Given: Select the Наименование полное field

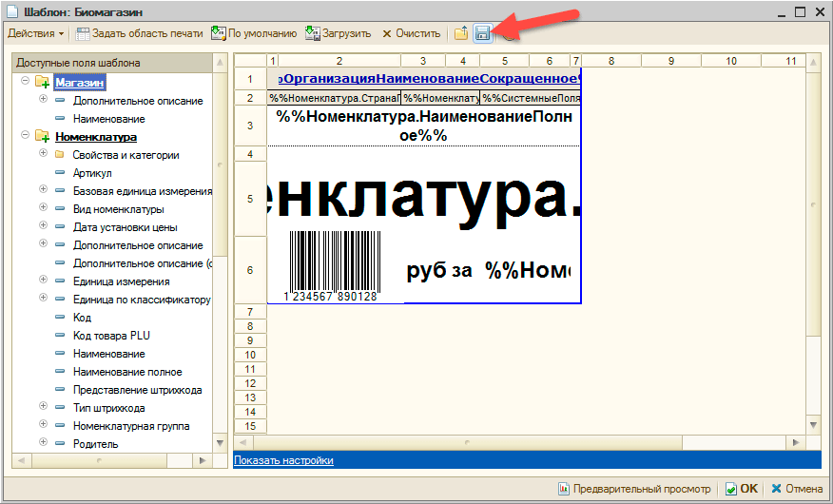Looking at the screenshot, I should 127,372.
